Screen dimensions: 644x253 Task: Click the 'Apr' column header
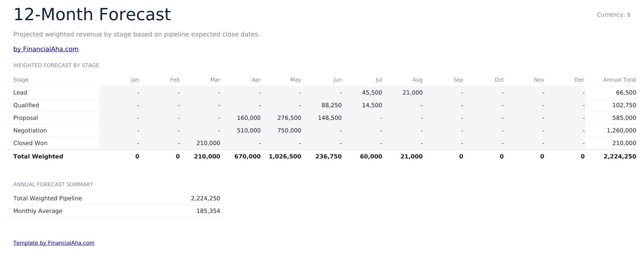point(256,80)
